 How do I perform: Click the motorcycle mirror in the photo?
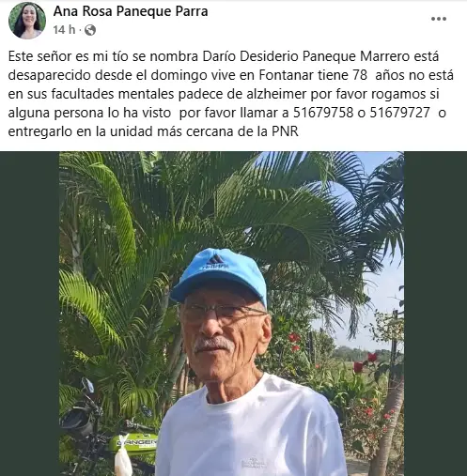pyautogui.click(x=87, y=386)
